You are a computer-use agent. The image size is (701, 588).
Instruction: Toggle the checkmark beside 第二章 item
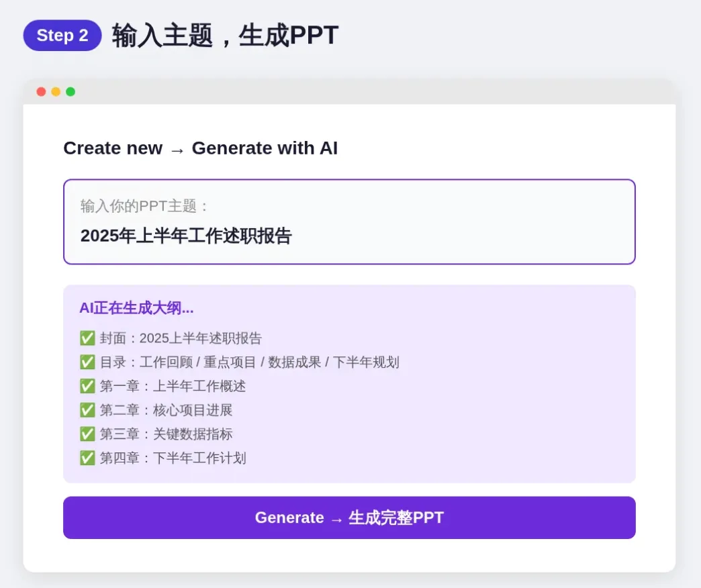[x=87, y=409]
